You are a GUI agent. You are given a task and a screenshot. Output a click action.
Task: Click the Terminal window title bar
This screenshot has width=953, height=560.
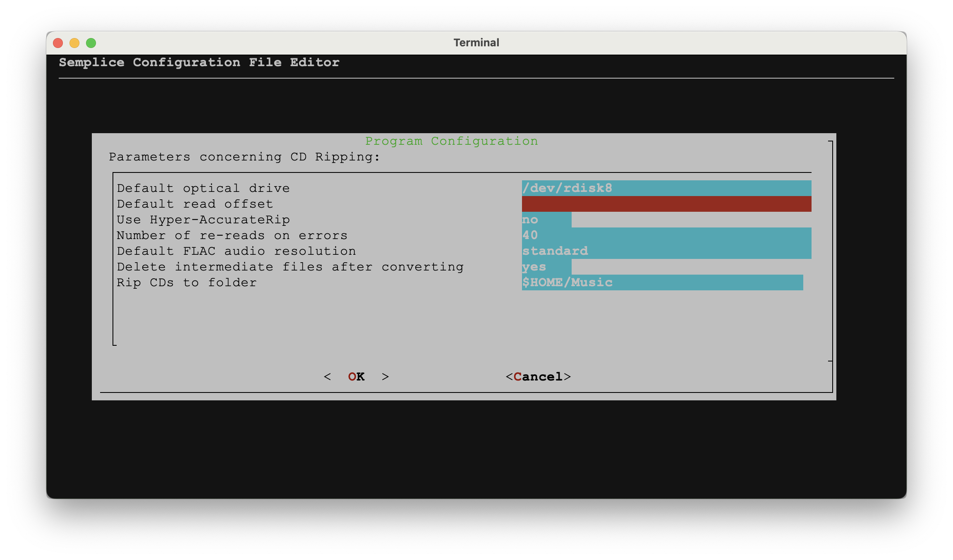476,42
